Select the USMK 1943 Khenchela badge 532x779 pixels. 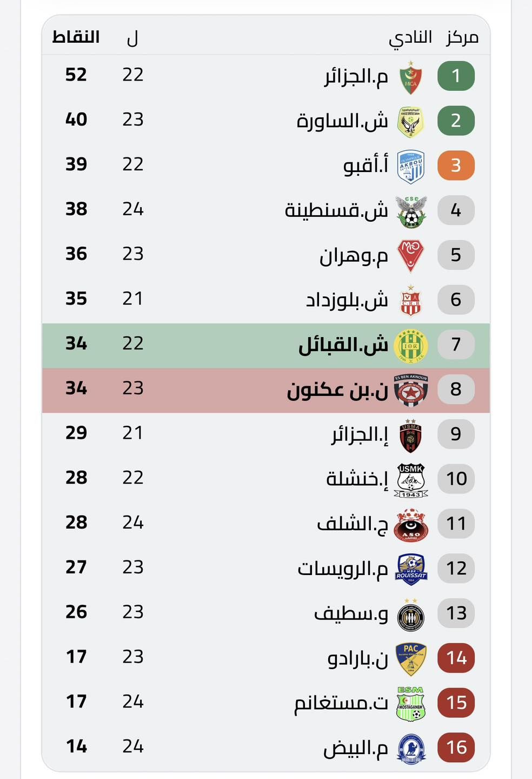pyautogui.click(x=410, y=480)
